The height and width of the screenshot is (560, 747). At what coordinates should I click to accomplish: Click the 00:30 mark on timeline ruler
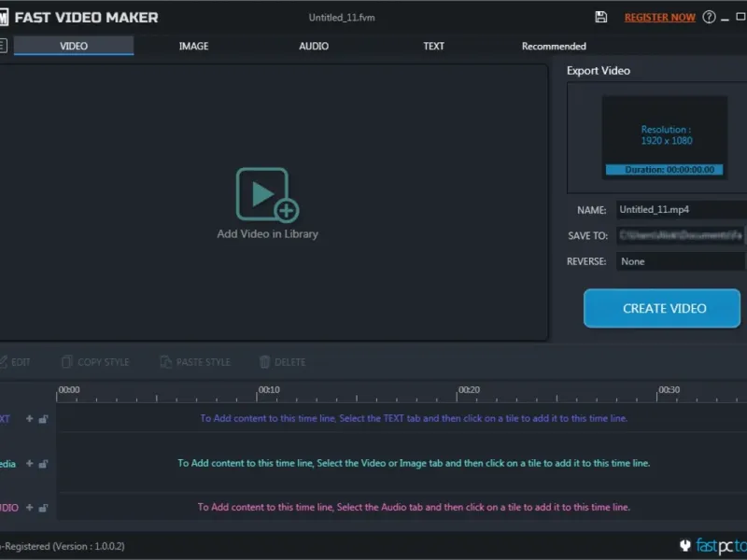[669, 389]
